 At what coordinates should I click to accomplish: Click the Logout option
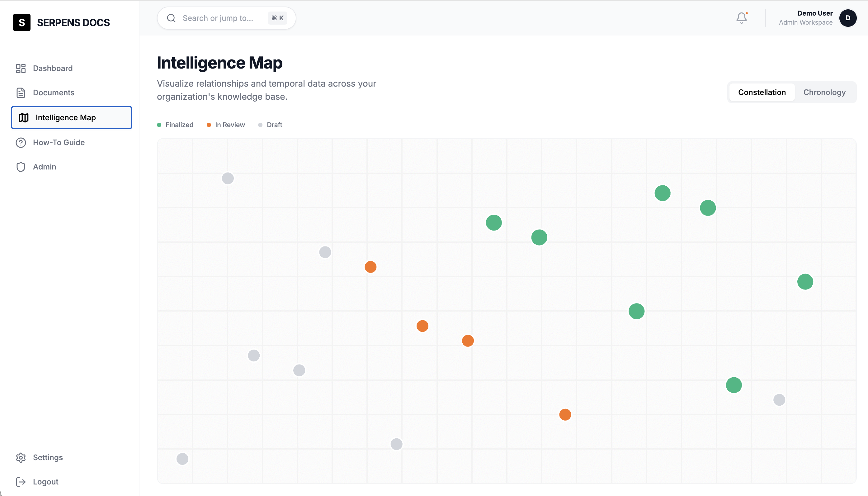click(x=46, y=481)
